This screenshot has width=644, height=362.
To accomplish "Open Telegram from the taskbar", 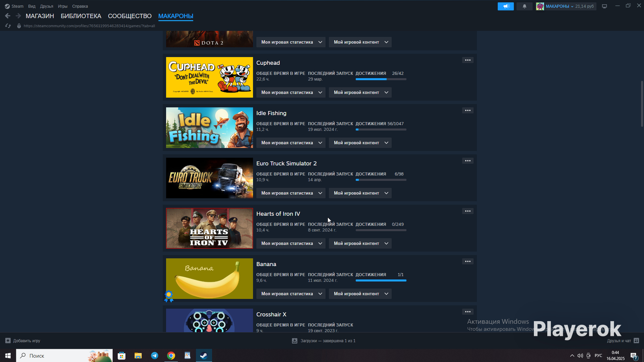I will coord(155,355).
